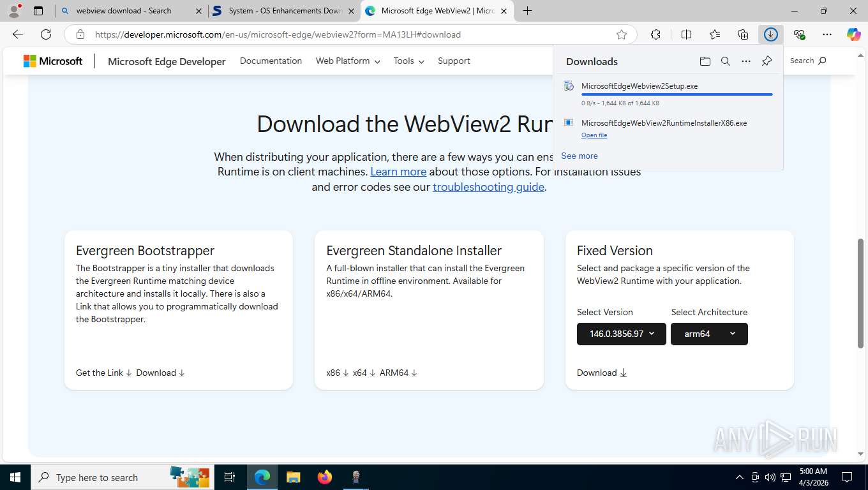868x490 pixels.
Task: Click Get the Link for Bootstrapper
Action: tap(103, 373)
